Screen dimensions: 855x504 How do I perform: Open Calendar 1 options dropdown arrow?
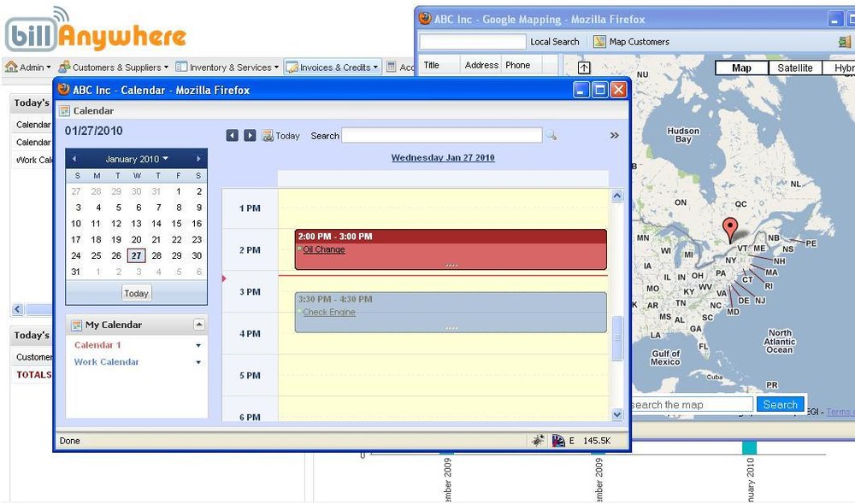(x=198, y=345)
